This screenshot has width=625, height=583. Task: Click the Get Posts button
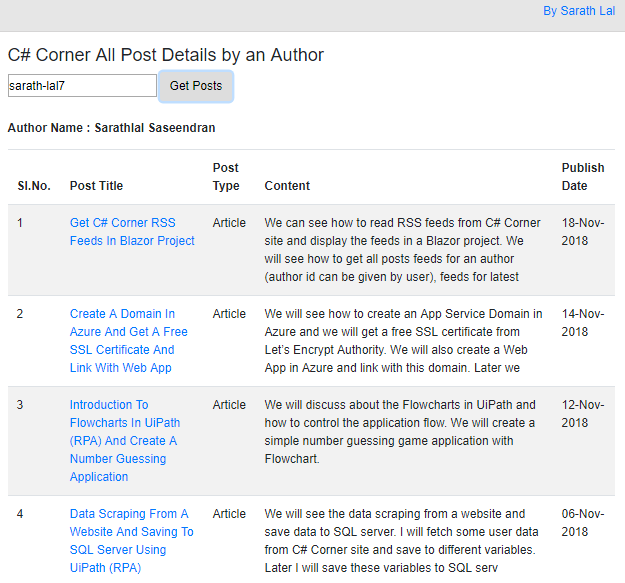[196, 86]
